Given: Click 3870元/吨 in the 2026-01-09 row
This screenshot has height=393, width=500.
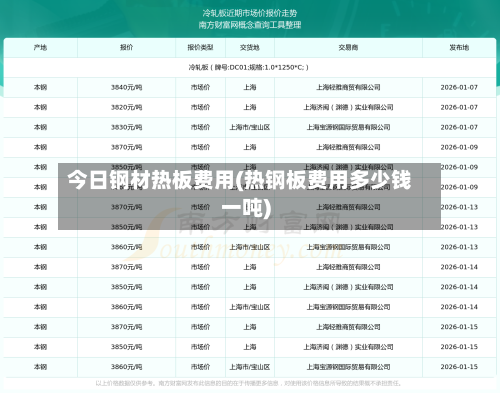Looking at the screenshot, I should pos(126,147).
